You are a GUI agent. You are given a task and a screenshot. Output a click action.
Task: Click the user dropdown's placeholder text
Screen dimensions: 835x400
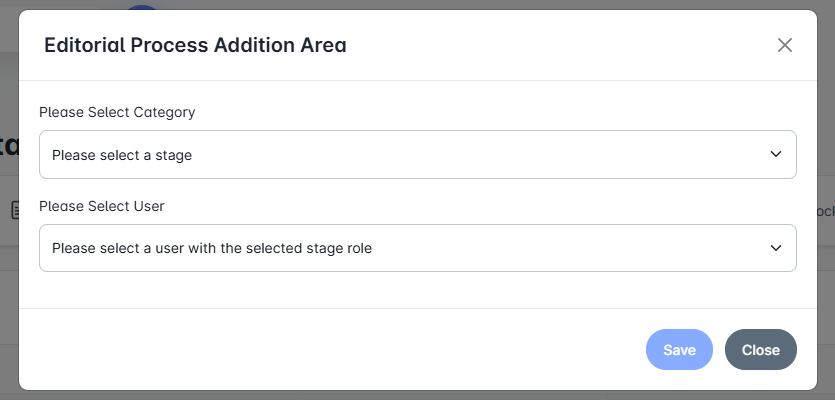tap(212, 248)
